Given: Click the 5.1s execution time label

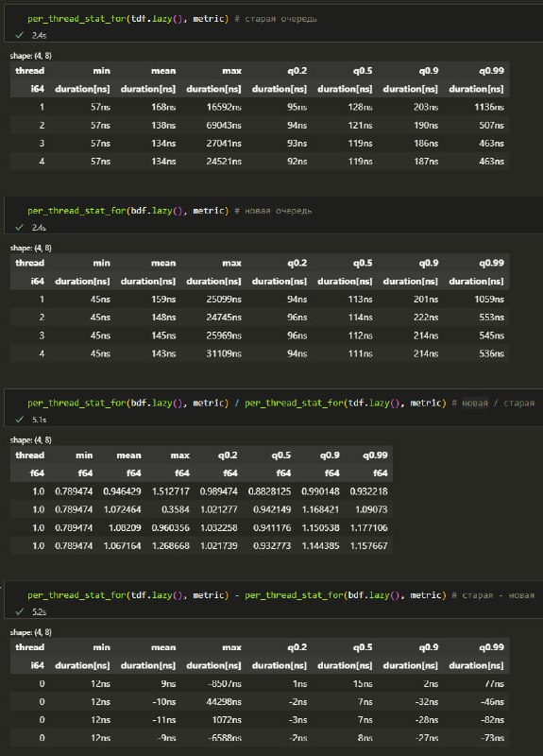Looking at the screenshot, I should tap(39, 420).
